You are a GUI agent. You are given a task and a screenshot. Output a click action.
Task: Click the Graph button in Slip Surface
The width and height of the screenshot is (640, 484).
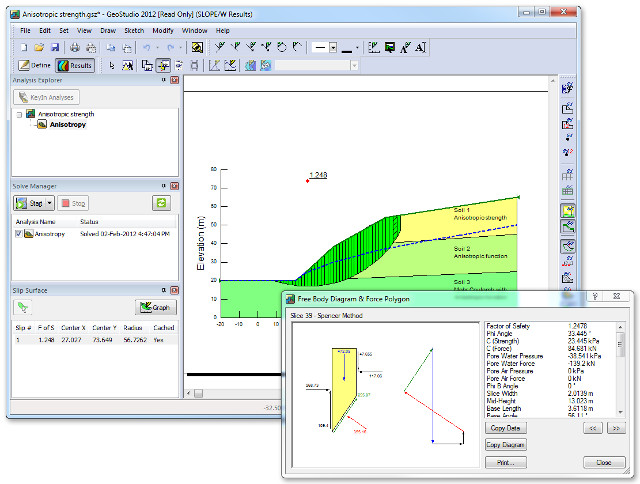[156, 307]
